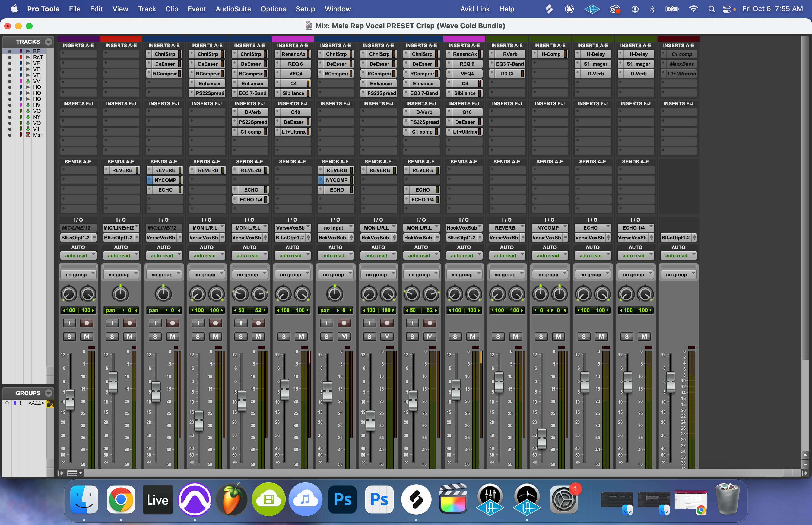
Task: Open the TRACKS list dropdown menu
Action: tap(49, 42)
